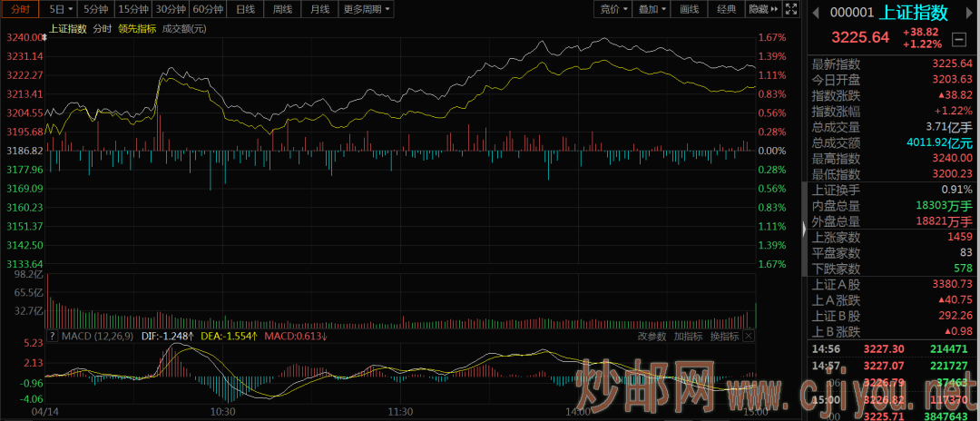
Task: Click stock code 000001
Action: pos(851,13)
